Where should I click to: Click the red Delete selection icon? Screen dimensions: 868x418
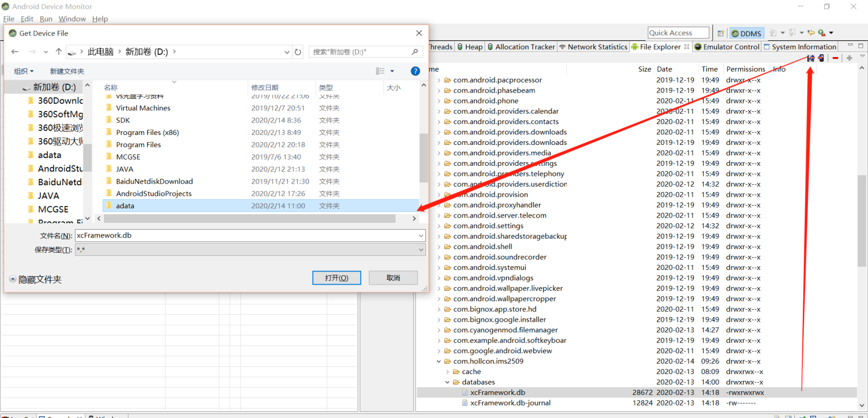pos(835,58)
